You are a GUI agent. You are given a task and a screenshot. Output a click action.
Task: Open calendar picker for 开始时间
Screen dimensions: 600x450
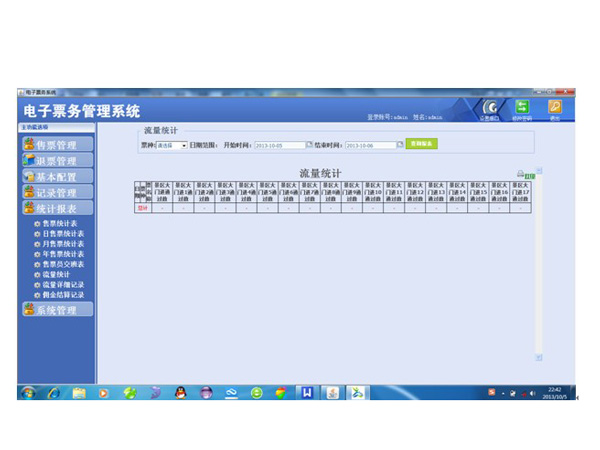pyautogui.click(x=309, y=145)
